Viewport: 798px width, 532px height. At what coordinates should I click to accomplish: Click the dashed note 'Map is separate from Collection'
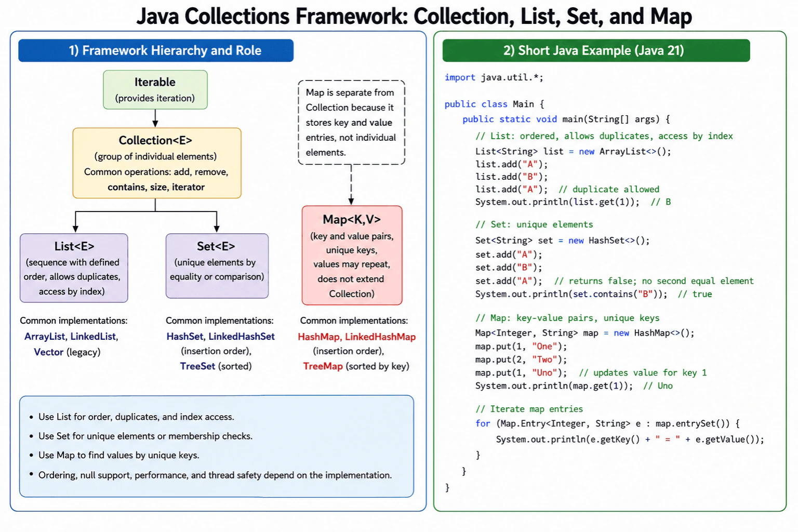coord(351,123)
